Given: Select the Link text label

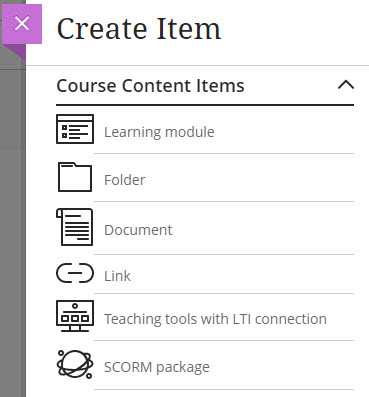Looking at the screenshot, I should (117, 276).
